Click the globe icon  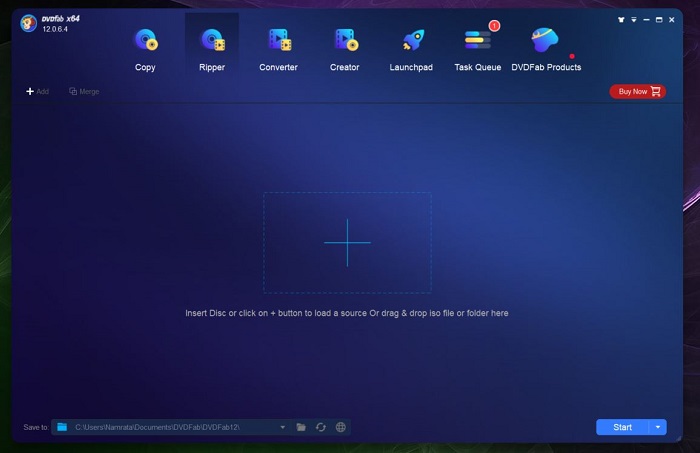coord(341,427)
